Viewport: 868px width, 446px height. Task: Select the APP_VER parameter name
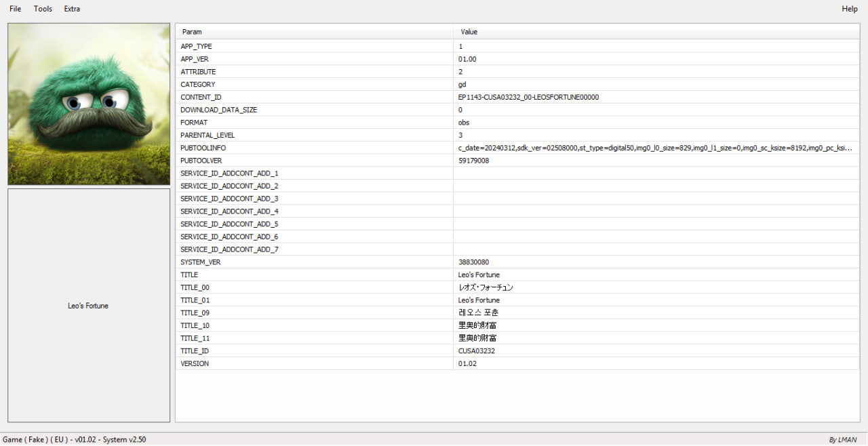tap(195, 59)
